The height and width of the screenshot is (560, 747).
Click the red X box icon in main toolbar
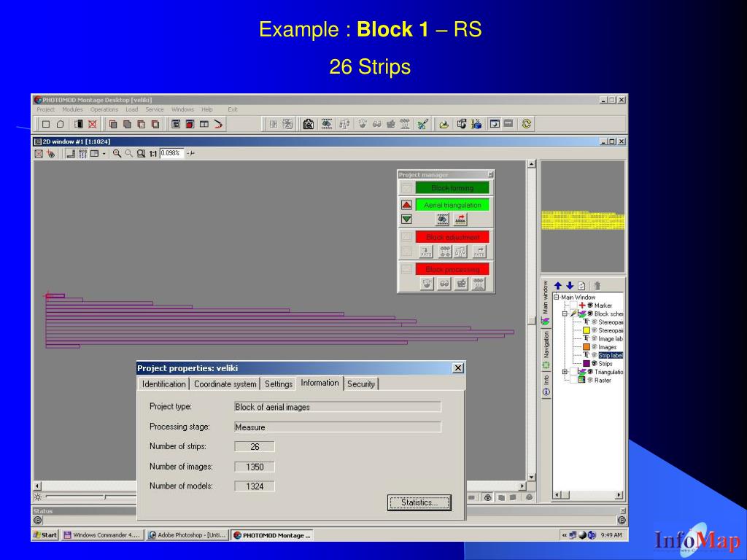93,124
